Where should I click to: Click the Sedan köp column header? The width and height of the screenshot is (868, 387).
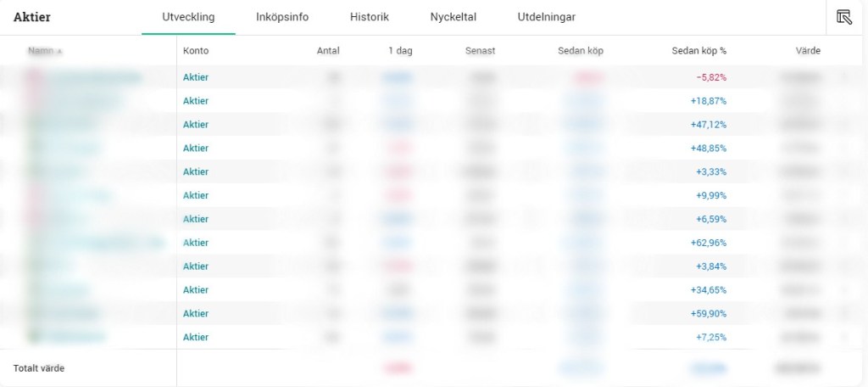[581, 51]
